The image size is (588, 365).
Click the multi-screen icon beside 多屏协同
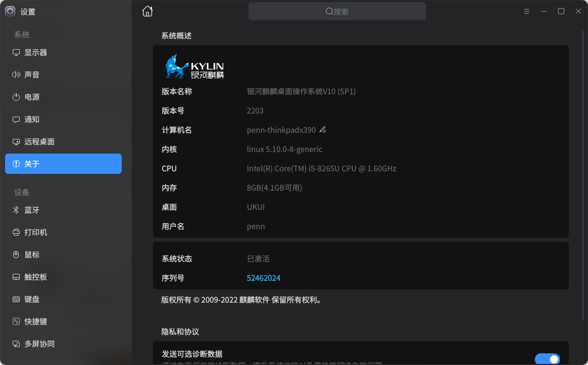(16, 344)
